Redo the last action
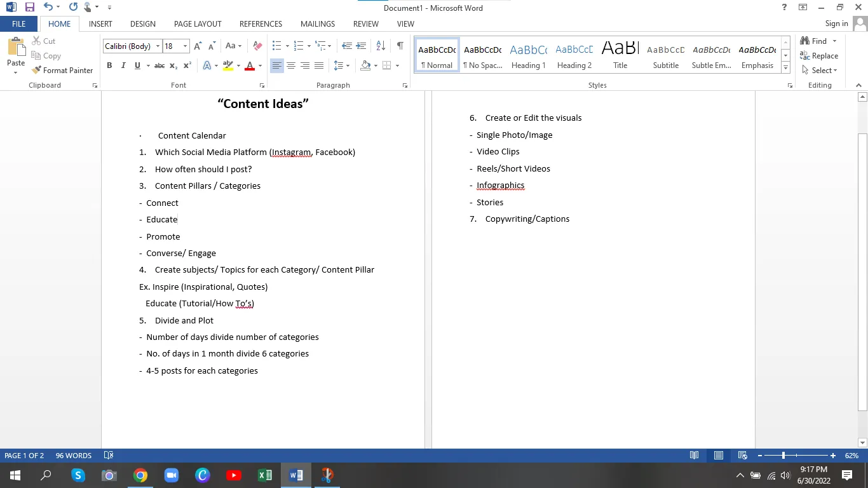This screenshot has width=868, height=488. [73, 8]
